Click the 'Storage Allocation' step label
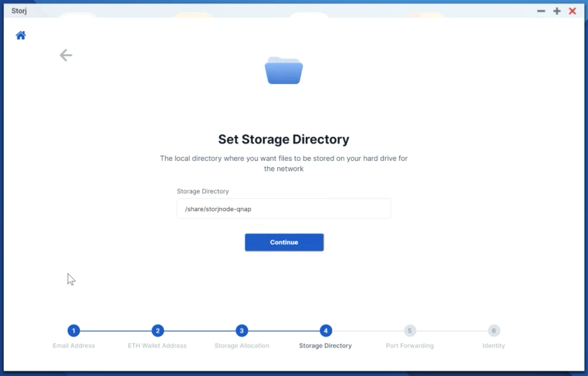Image resolution: width=588 pixels, height=376 pixels. click(242, 346)
